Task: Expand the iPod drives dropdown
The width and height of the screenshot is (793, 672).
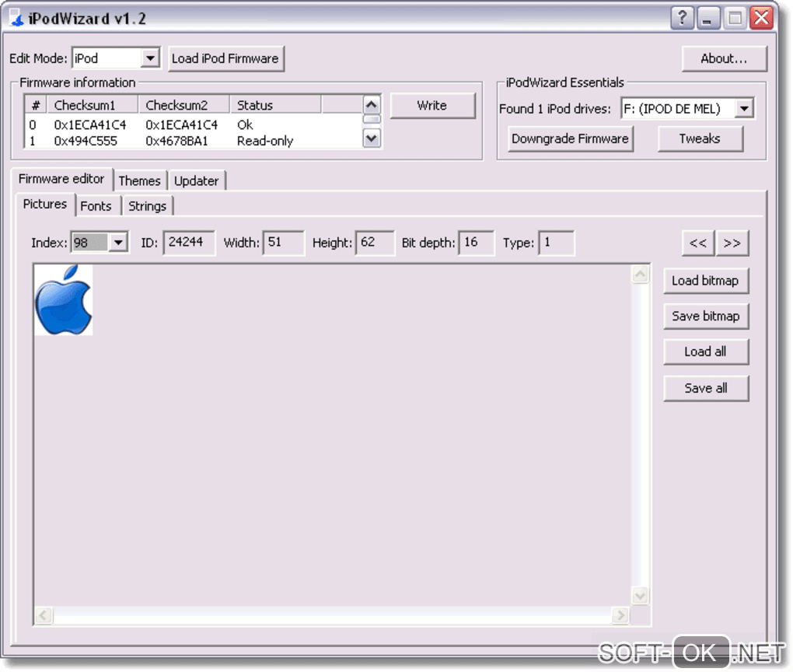Action: pyautogui.click(x=744, y=108)
